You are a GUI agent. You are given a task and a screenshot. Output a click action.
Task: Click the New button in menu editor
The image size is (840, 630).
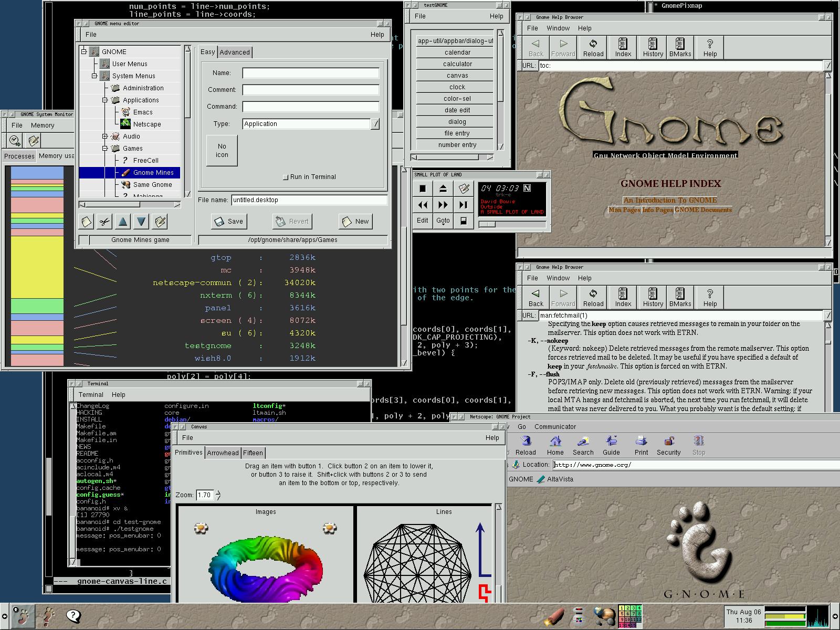355,222
